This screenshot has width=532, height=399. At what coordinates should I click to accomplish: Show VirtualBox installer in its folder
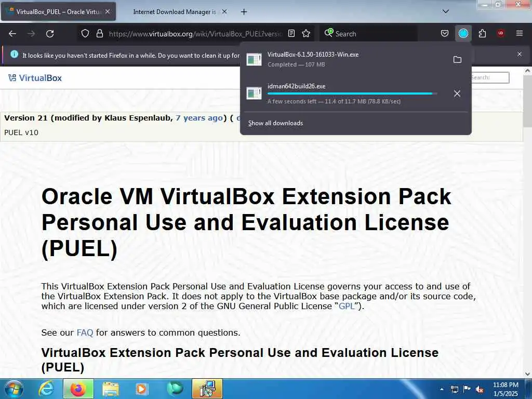(457, 59)
